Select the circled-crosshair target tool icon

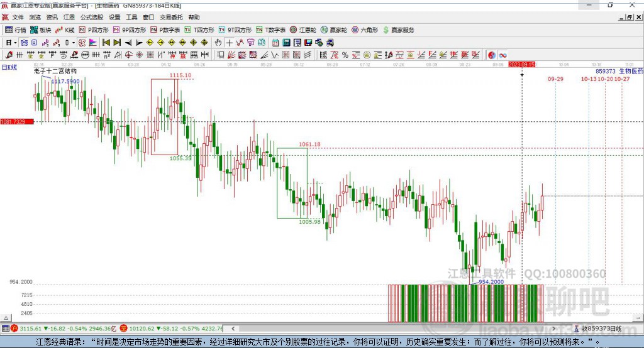(x=128, y=55)
